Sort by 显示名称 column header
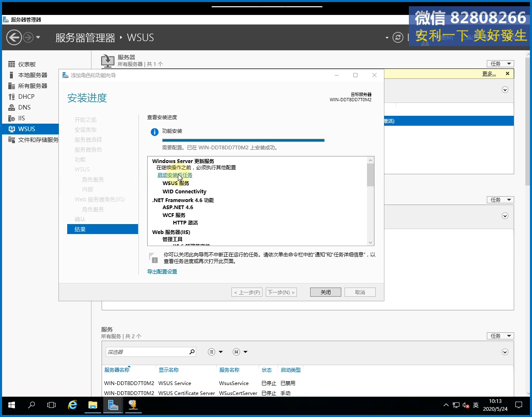 [169, 370]
